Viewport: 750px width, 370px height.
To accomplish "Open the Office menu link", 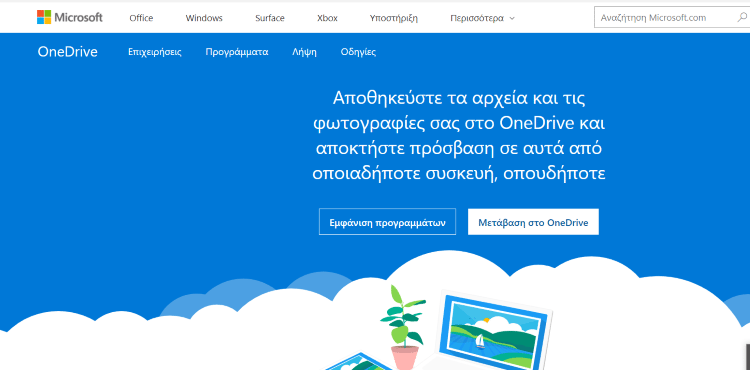I will (141, 18).
